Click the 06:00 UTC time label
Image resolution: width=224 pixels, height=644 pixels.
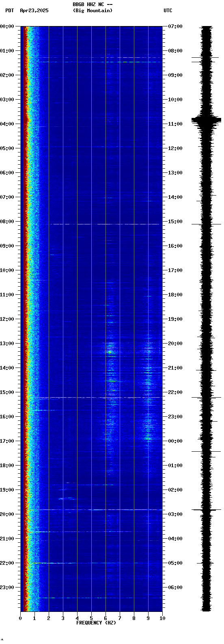point(175,587)
